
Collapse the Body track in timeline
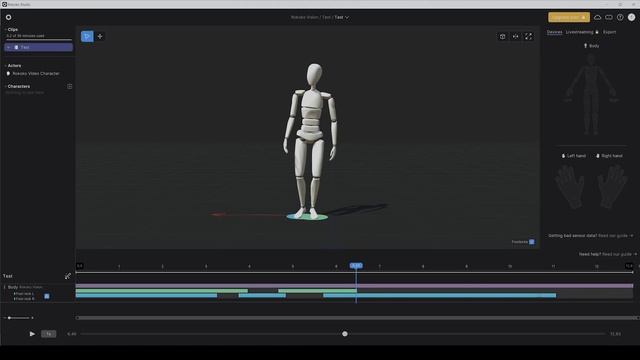pos(5,287)
